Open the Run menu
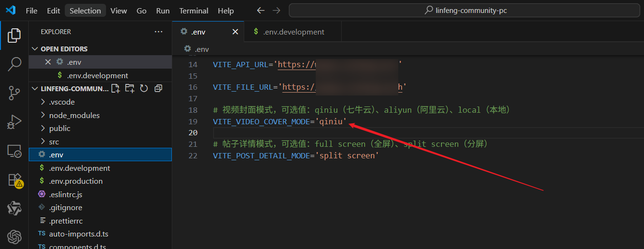This screenshot has width=644, height=249. [x=163, y=11]
